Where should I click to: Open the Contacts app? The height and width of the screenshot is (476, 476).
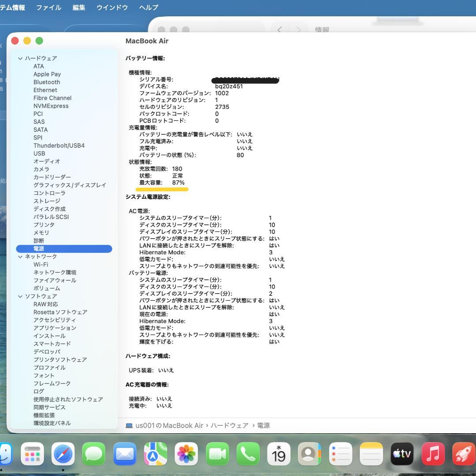310,454
